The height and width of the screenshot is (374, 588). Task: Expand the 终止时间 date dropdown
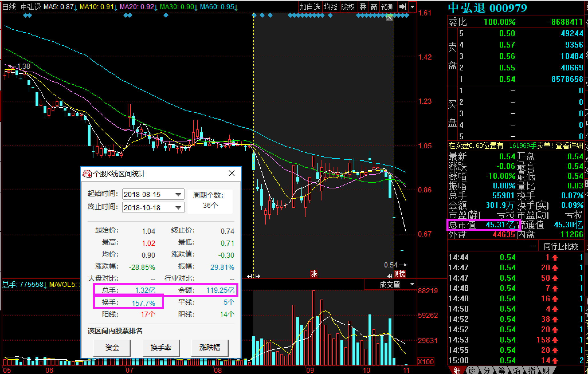pos(179,208)
